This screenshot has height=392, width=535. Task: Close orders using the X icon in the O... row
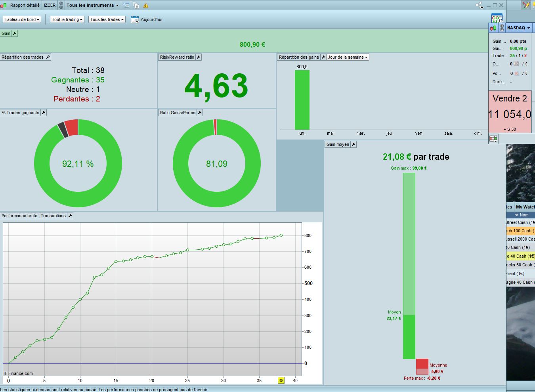point(516,64)
